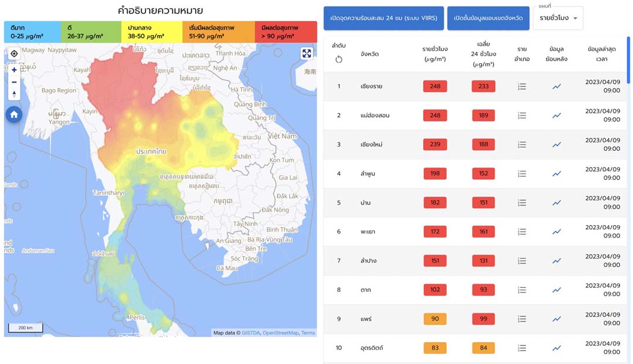Open district list for ลำพูน

(x=522, y=174)
